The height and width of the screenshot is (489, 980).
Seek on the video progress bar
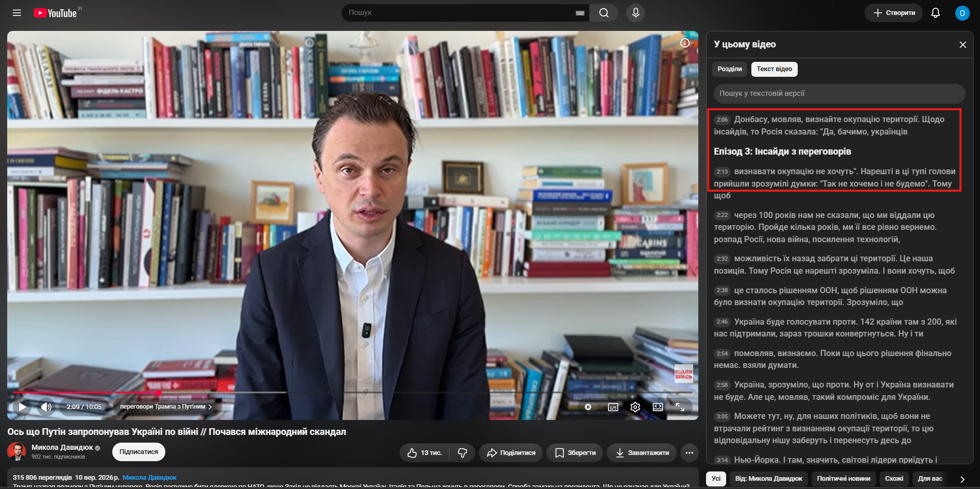point(352,393)
